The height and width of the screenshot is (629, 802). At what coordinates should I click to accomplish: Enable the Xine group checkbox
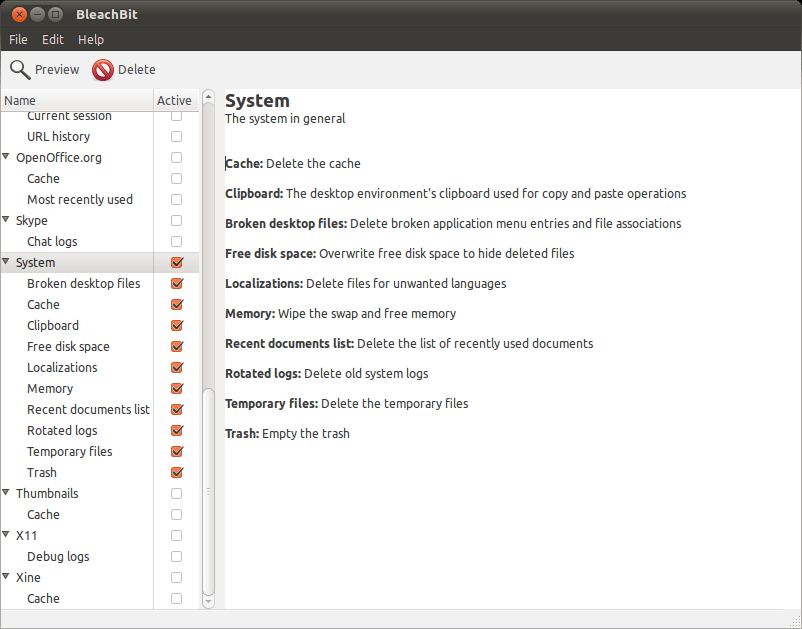click(x=176, y=577)
